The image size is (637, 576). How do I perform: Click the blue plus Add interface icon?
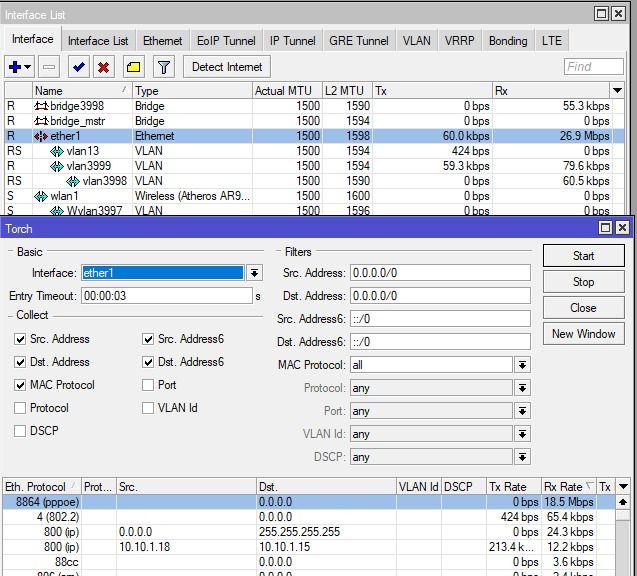pos(15,67)
